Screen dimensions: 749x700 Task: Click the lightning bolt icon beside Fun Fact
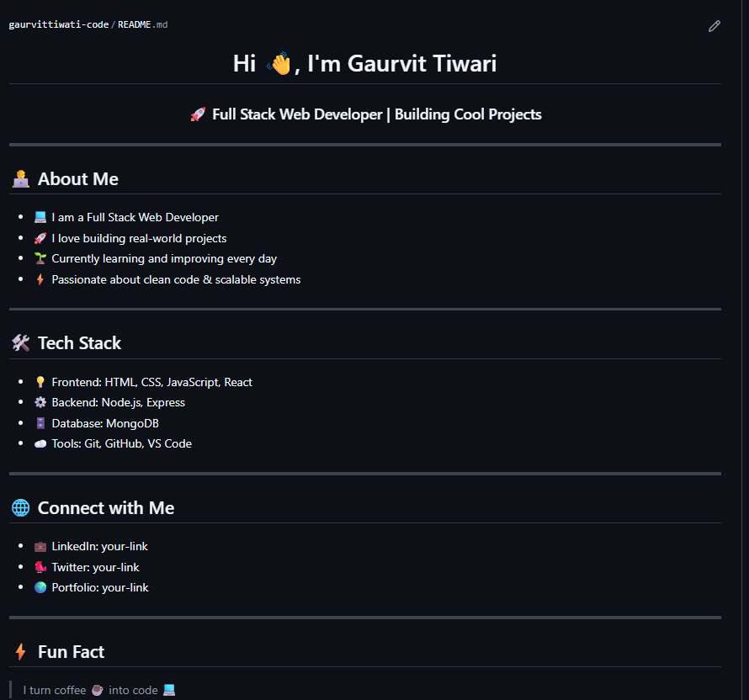(21, 652)
